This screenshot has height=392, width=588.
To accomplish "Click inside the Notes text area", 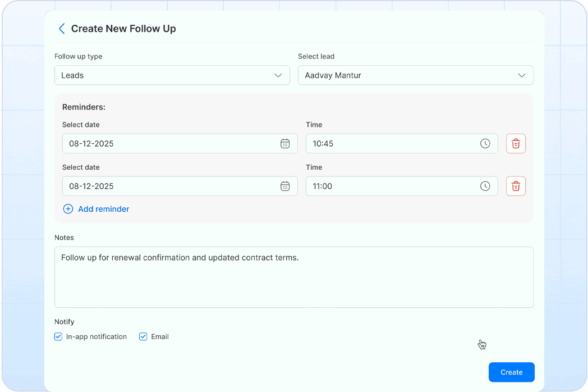I will (294, 277).
